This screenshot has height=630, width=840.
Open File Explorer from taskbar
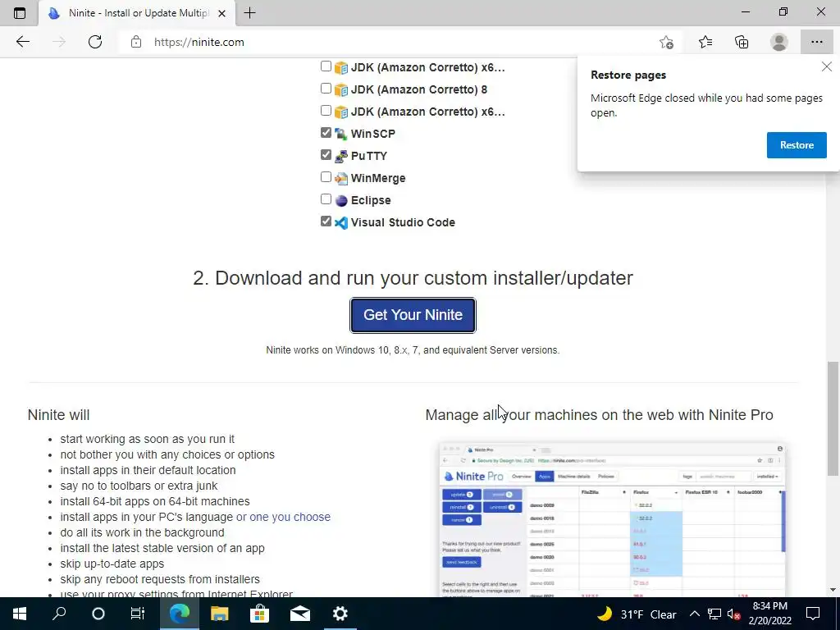(x=219, y=614)
